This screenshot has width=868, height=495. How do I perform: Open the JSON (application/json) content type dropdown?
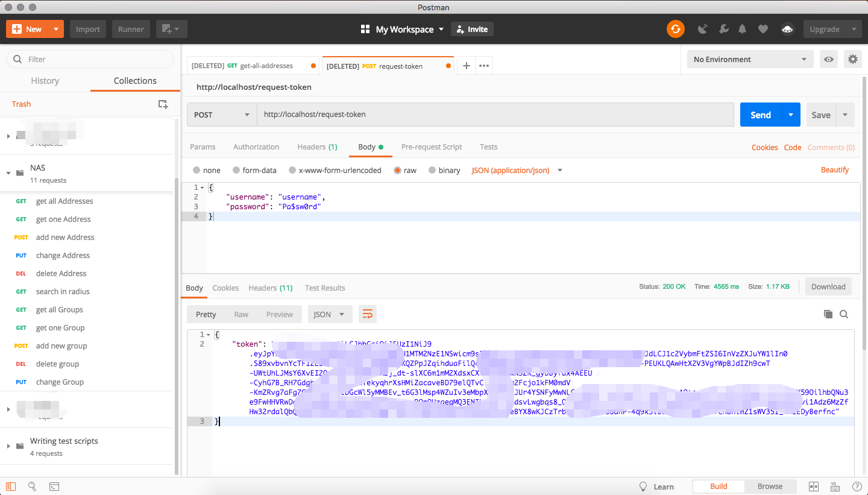point(517,170)
